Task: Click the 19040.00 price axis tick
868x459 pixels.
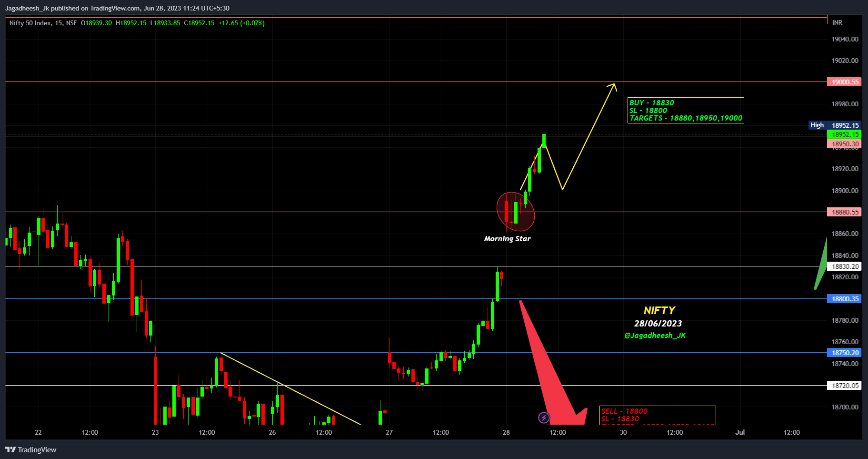Action: point(845,39)
